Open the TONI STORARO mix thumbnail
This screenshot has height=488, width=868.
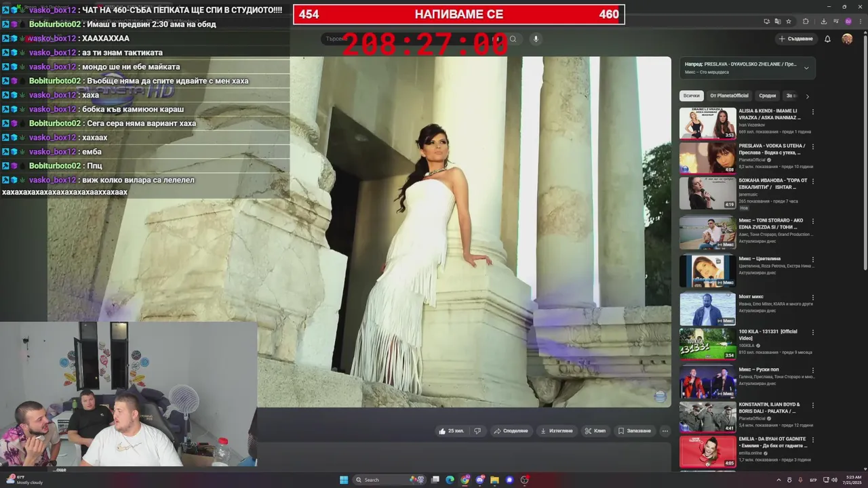(707, 233)
